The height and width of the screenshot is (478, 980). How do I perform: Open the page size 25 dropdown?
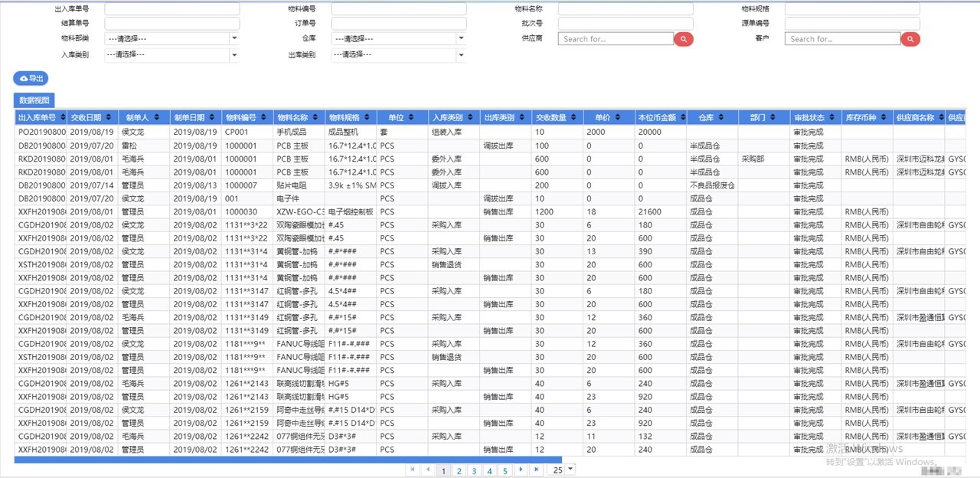(x=570, y=470)
